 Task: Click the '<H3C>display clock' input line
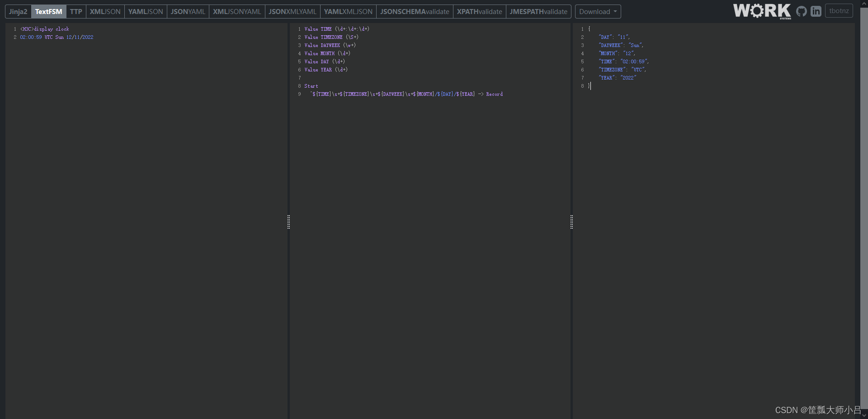point(44,29)
